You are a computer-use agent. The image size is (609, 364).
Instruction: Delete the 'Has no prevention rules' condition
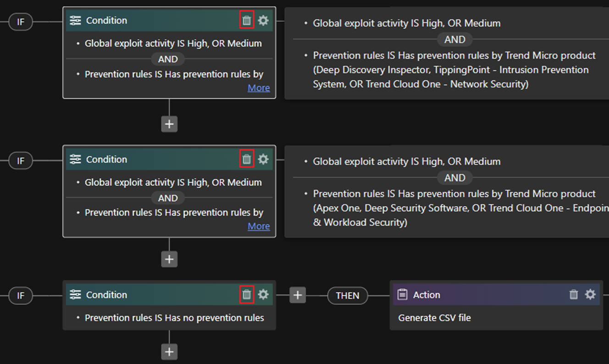[x=247, y=294]
